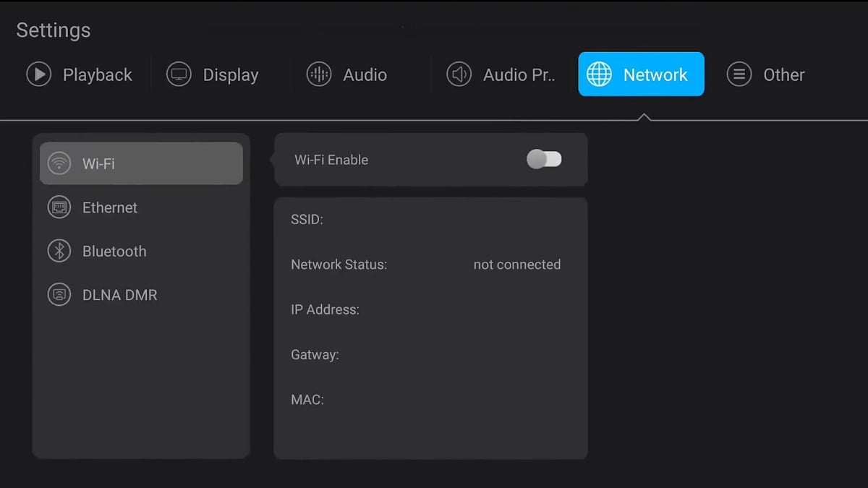Click the Playback play icon
Viewport: 868px width, 488px height.
38,74
